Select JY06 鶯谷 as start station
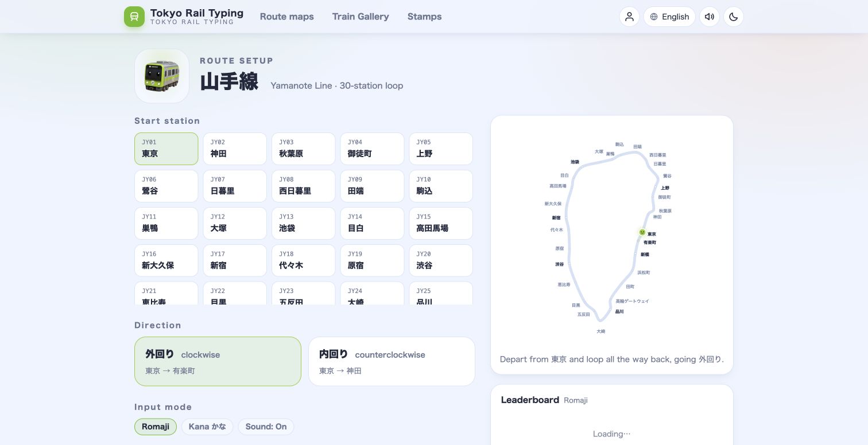This screenshot has width=868, height=445. point(166,186)
